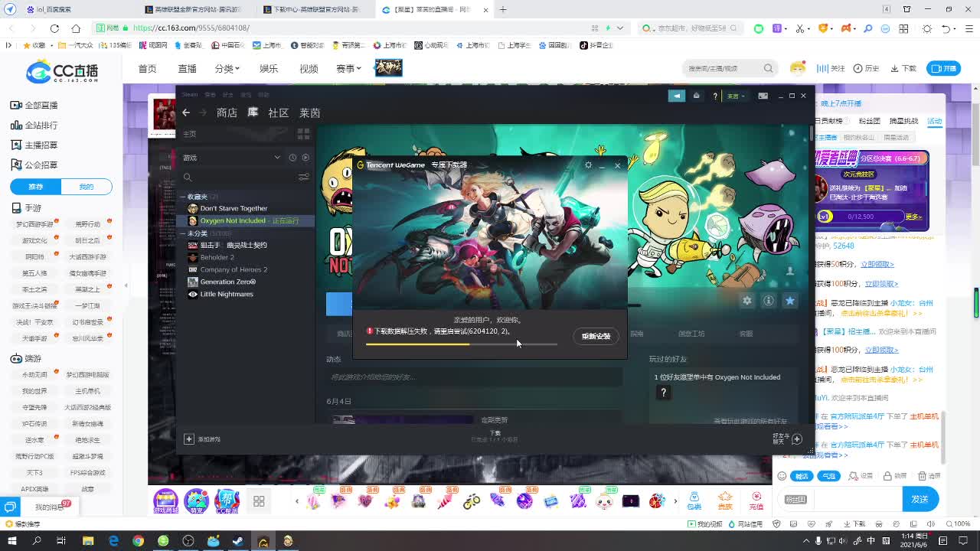
Task: Toggle the 气泡 switch in the chat toolbar
Action: click(x=829, y=476)
